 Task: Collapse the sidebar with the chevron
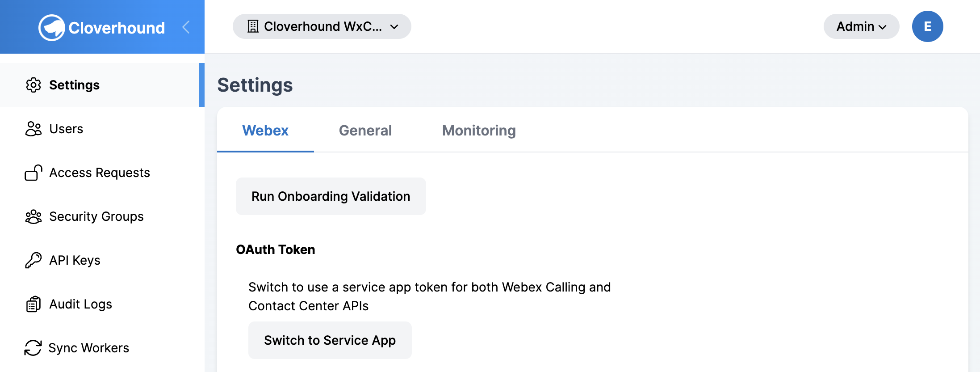pos(186,26)
